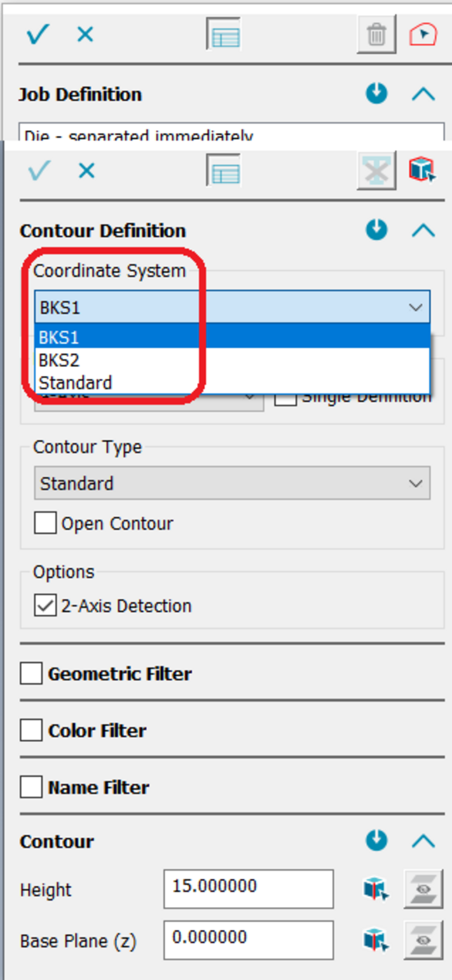Uncheck 2-Axis Detection option
The image size is (452, 980).
45,606
